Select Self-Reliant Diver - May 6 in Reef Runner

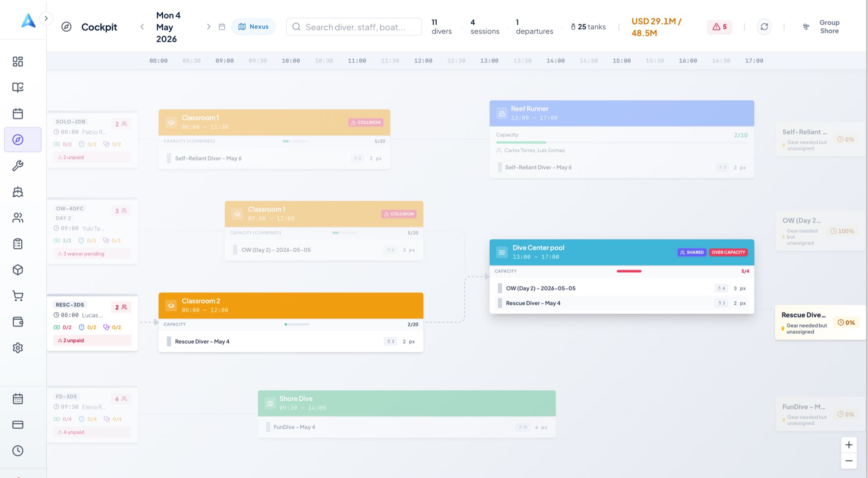coord(622,167)
